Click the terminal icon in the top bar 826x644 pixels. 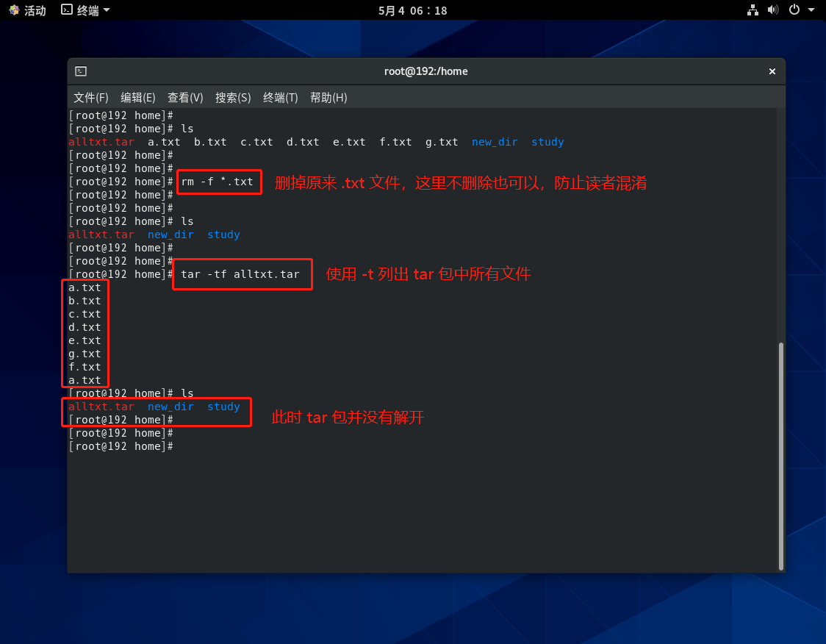[67, 10]
